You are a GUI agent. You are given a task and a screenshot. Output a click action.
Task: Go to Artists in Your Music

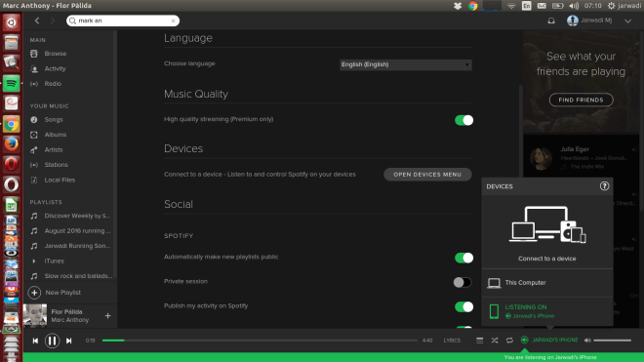[x=54, y=150]
